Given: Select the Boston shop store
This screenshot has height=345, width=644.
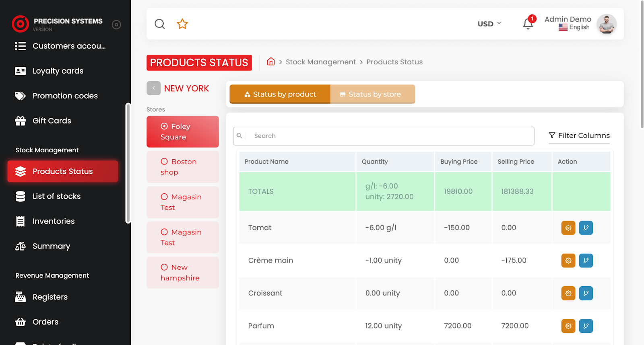Looking at the screenshot, I should pos(183,167).
